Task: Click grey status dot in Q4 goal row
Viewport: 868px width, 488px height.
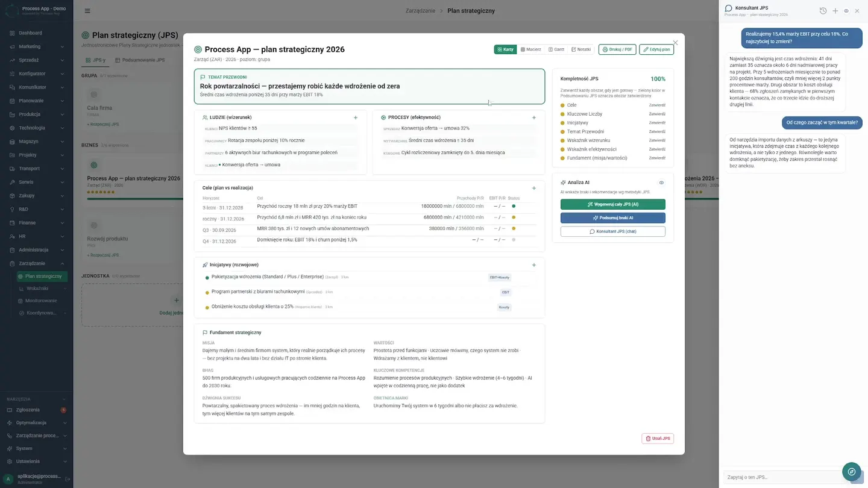Action: [x=514, y=240]
